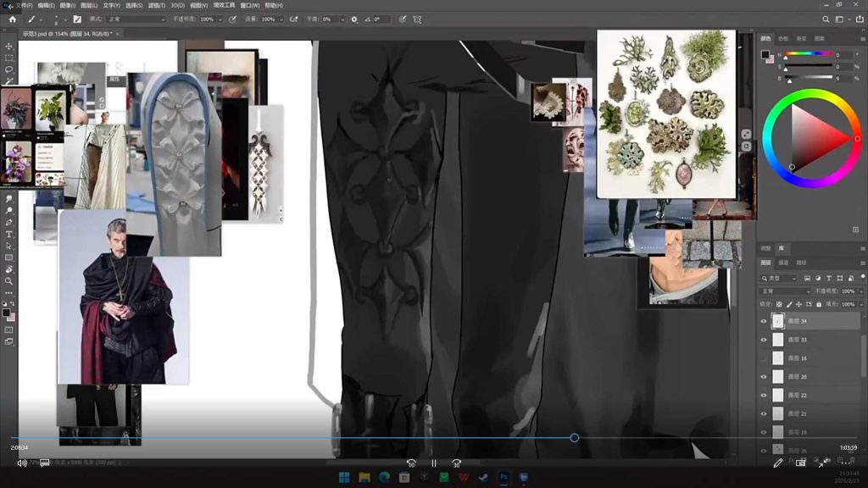Open the brush blend mode dropdown (模式)
The height and width of the screenshot is (488, 868).
tap(136, 19)
